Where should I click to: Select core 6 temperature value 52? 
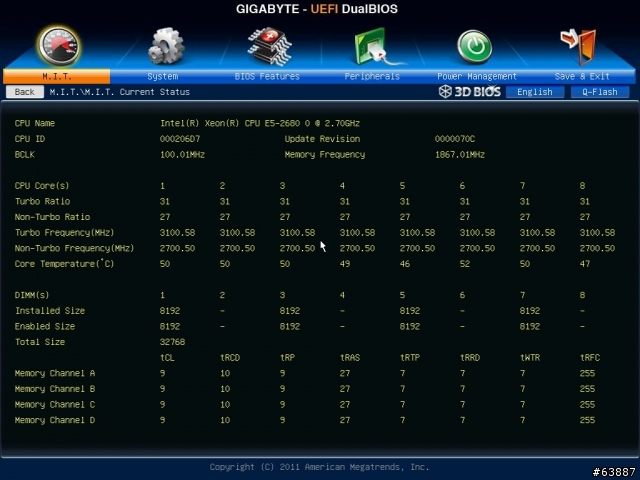(x=465, y=264)
